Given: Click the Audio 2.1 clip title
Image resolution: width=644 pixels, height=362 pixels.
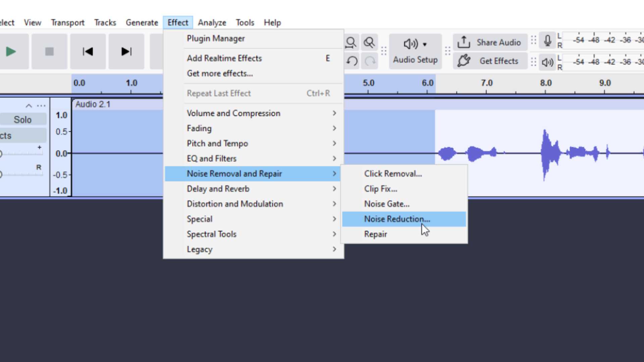Looking at the screenshot, I should pyautogui.click(x=93, y=104).
